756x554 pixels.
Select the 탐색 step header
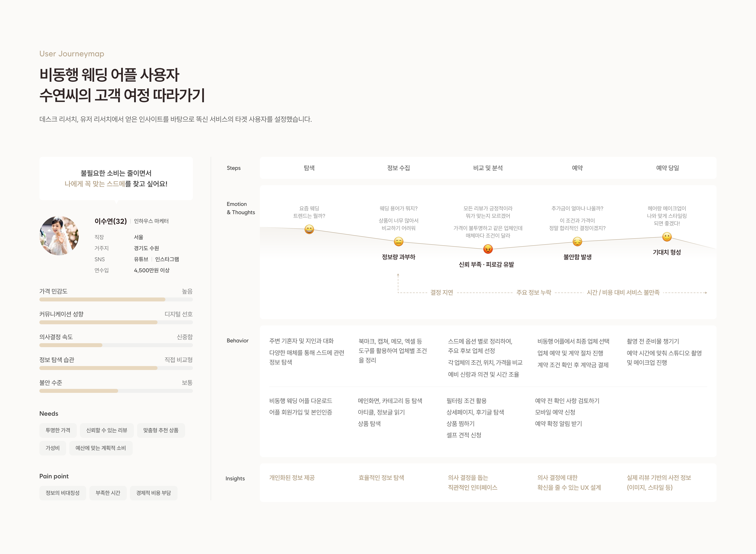pyautogui.click(x=309, y=168)
